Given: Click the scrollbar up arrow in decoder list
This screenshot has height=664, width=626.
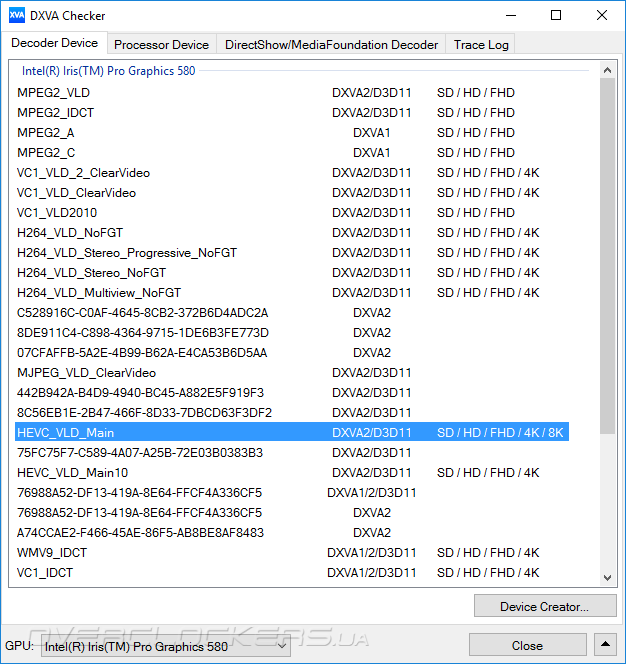Looking at the screenshot, I should click(x=607, y=70).
